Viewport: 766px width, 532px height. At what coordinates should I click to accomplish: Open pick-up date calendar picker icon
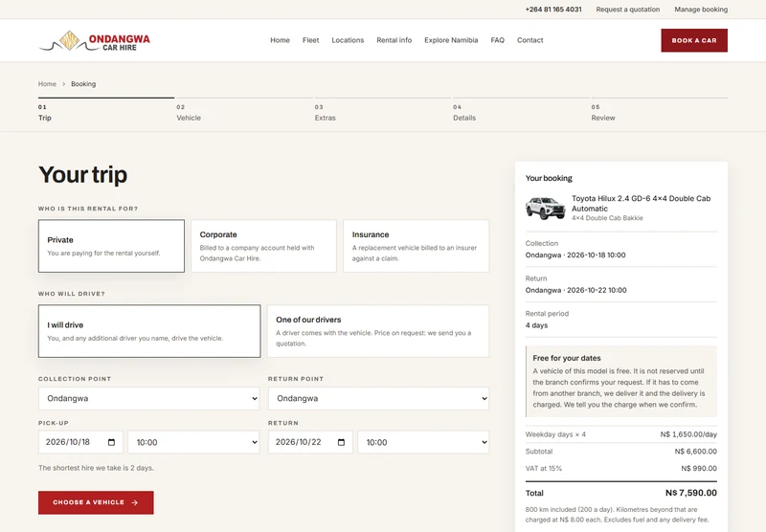(111, 442)
